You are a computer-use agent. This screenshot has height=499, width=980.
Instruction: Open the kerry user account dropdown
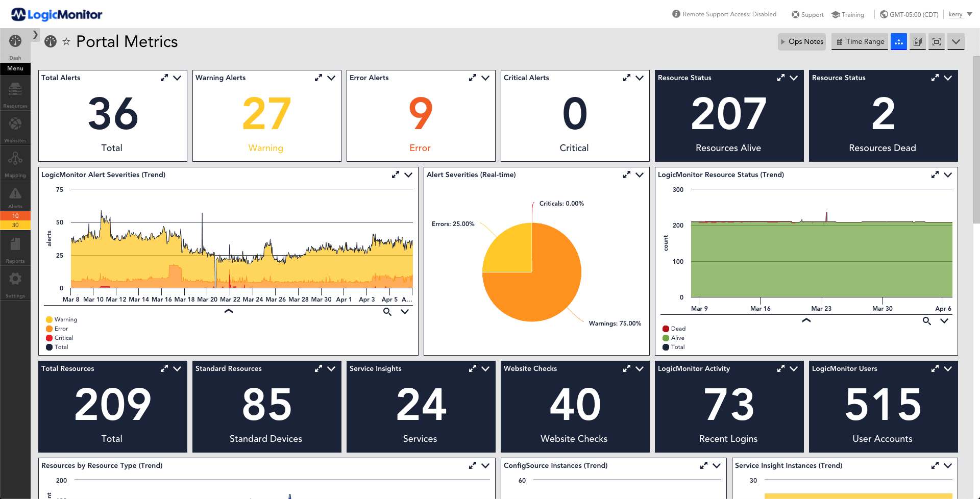957,14
